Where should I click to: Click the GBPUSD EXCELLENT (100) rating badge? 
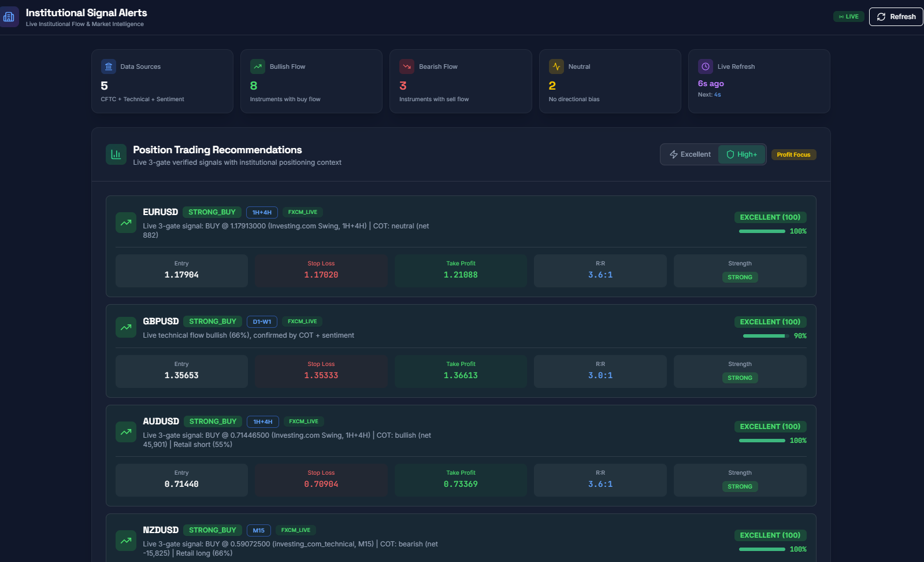(x=770, y=321)
